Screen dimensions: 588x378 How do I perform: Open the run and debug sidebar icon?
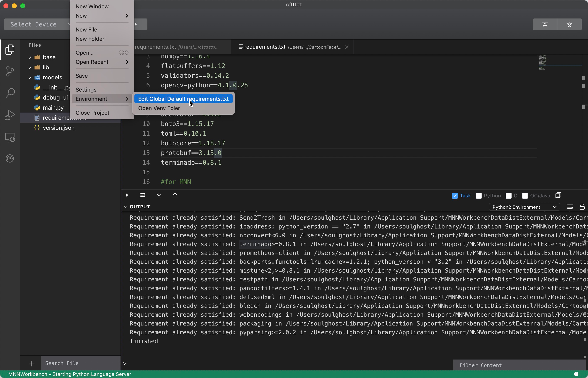pyautogui.click(x=10, y=115)
